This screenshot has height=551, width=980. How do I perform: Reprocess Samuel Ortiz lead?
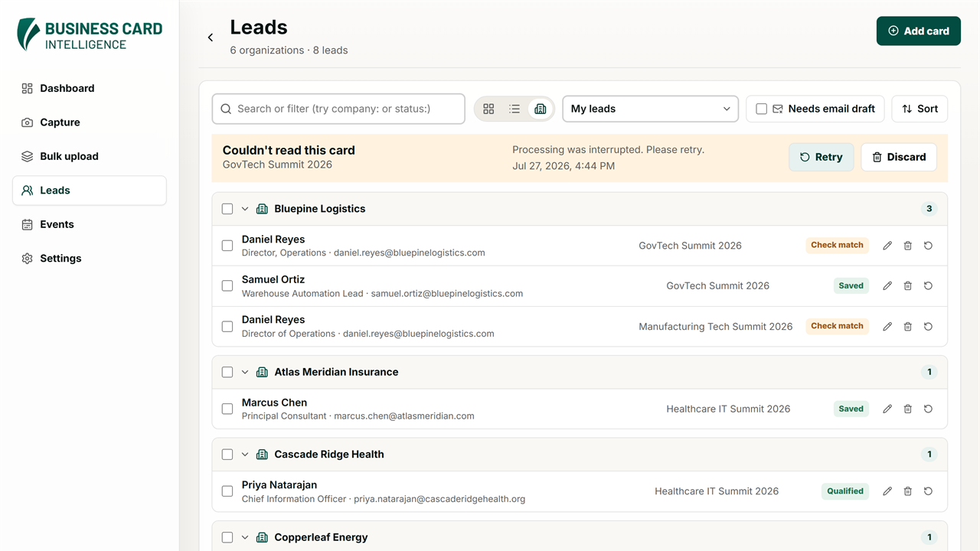point(928,285)
